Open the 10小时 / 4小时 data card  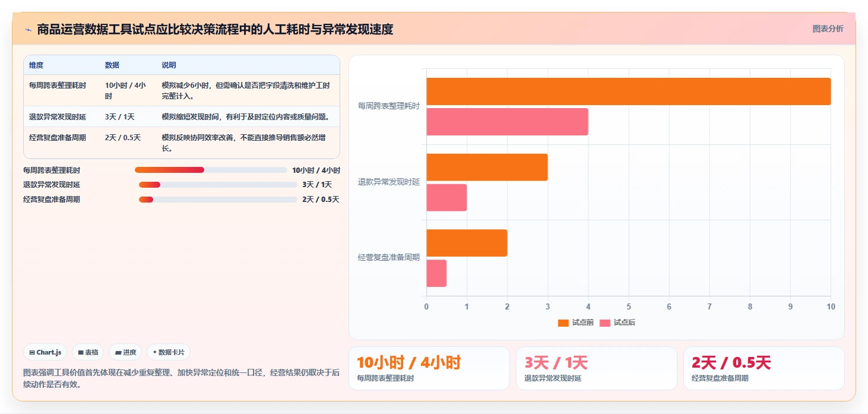tap(429, 368)
